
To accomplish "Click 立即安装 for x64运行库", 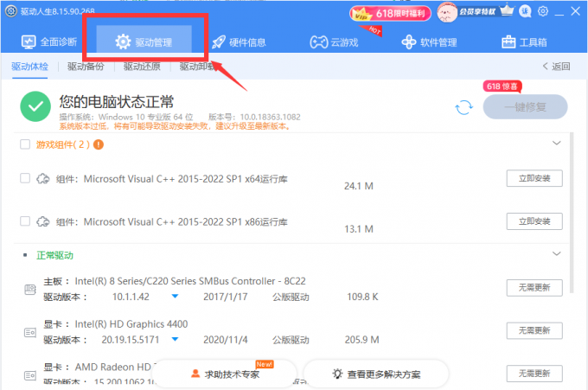I will pyautogui.click(x=534, y=178).
